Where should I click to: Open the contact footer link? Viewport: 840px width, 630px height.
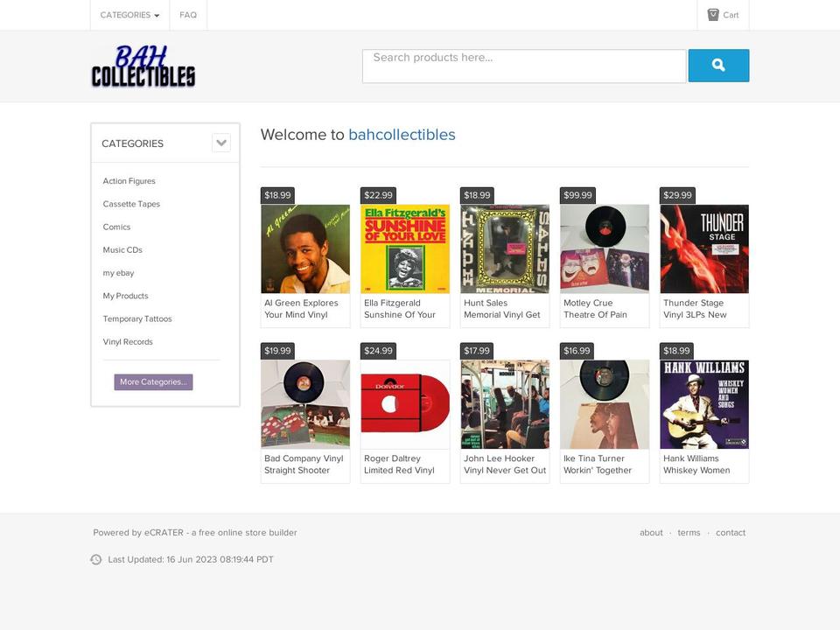[x=731, y=533]
